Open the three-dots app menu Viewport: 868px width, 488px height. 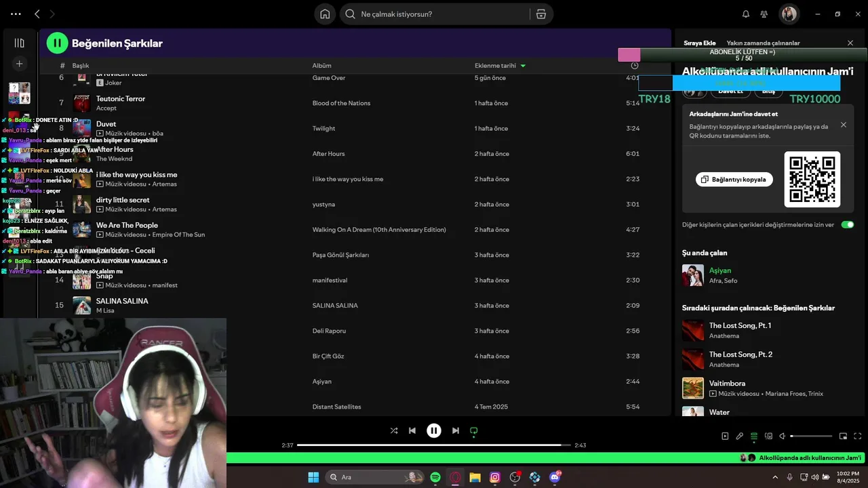pyautogui.click(x=16, y=14)
